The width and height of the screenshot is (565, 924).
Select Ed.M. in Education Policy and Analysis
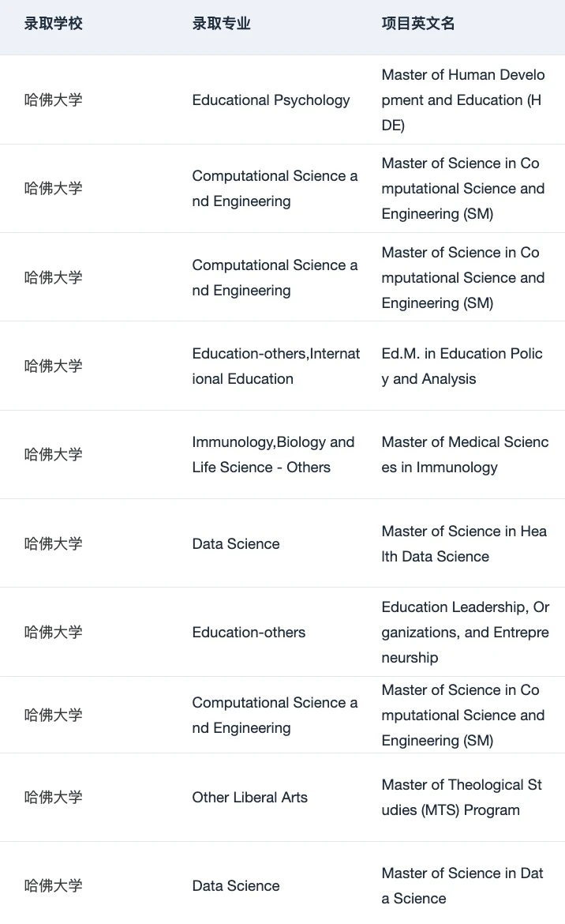[x=462, y=366]
